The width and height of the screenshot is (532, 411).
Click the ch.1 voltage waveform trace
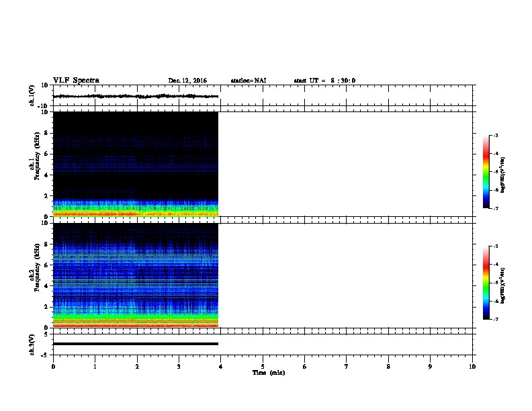pos(136,96)
